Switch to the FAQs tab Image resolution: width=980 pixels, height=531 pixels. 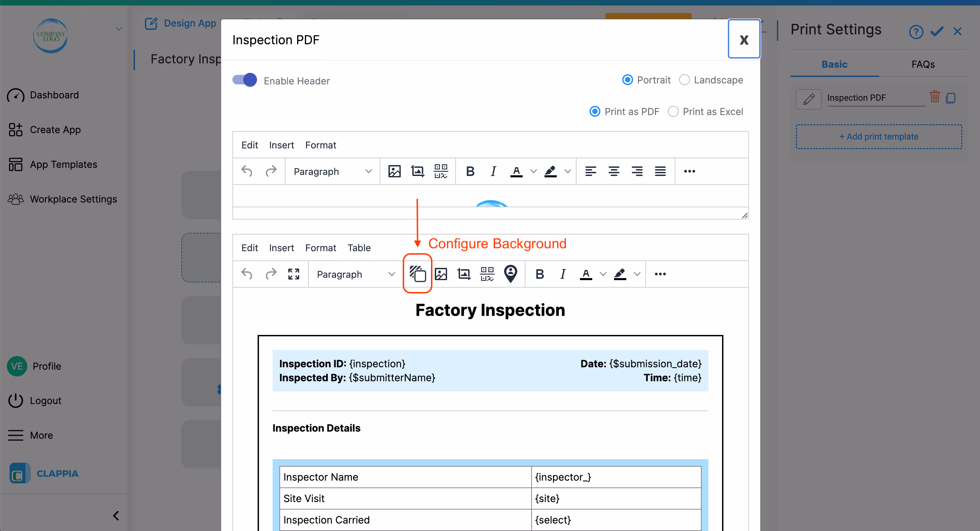(923, 64)
